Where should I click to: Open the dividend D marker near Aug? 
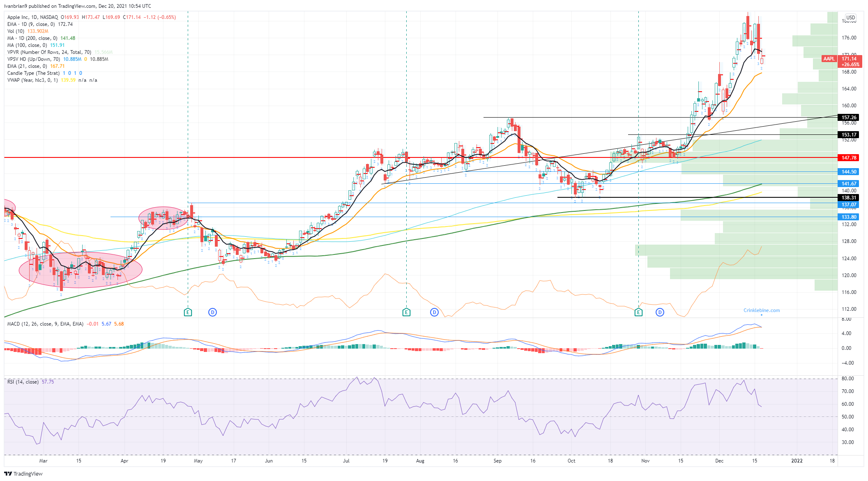(x=434, y=312)
